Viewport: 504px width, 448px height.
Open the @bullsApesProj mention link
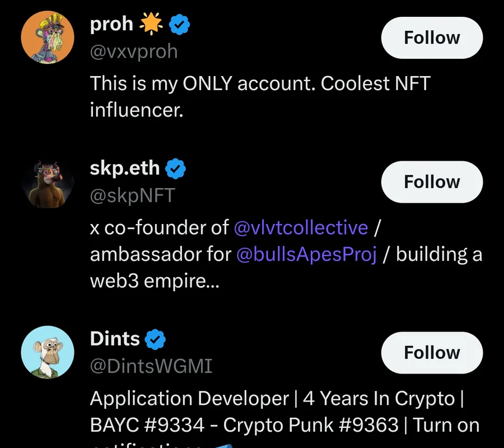point(306,254)
